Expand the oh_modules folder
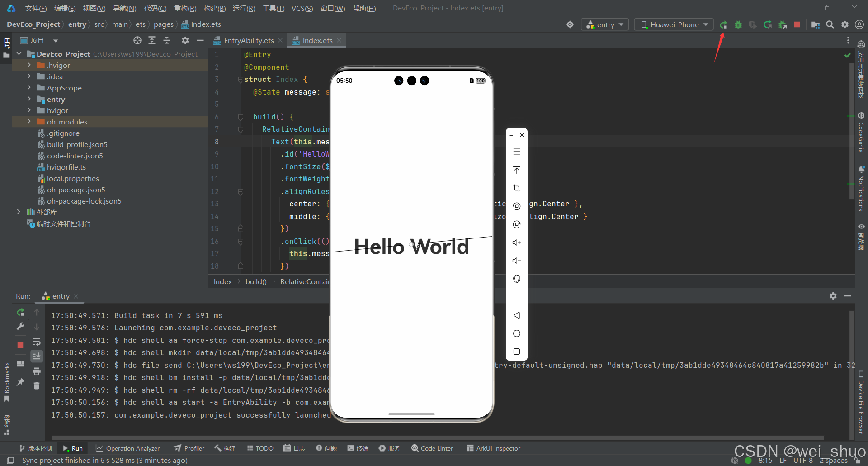 [x=29, y=122]
